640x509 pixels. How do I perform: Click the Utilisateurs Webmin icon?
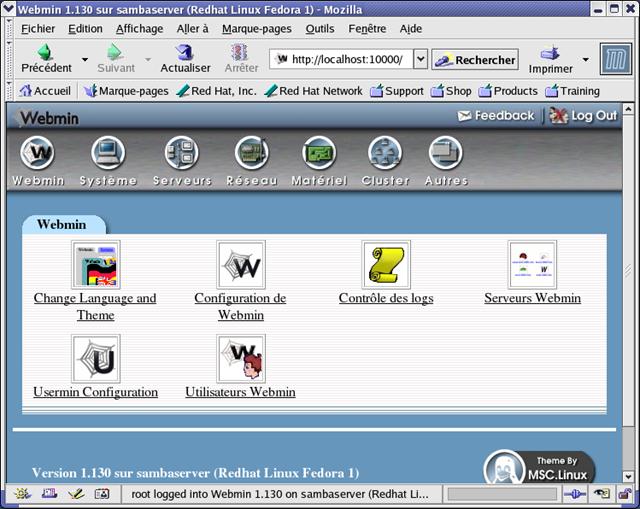pyautogui.click(x=241, y=358)
